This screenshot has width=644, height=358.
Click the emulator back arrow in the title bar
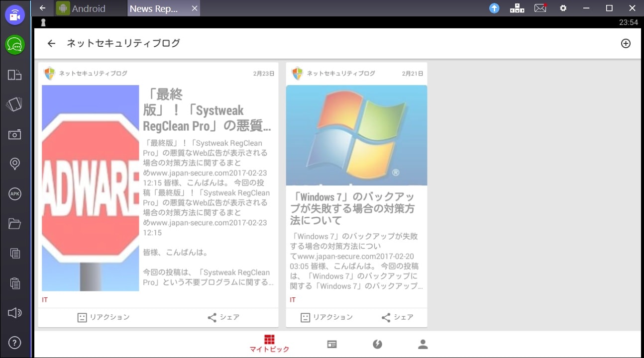[43, 8]
